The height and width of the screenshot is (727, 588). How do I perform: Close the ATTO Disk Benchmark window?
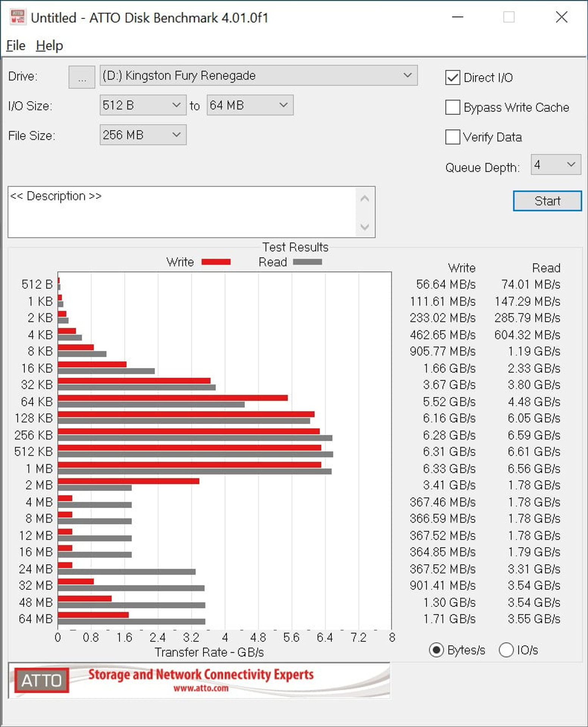561,17
